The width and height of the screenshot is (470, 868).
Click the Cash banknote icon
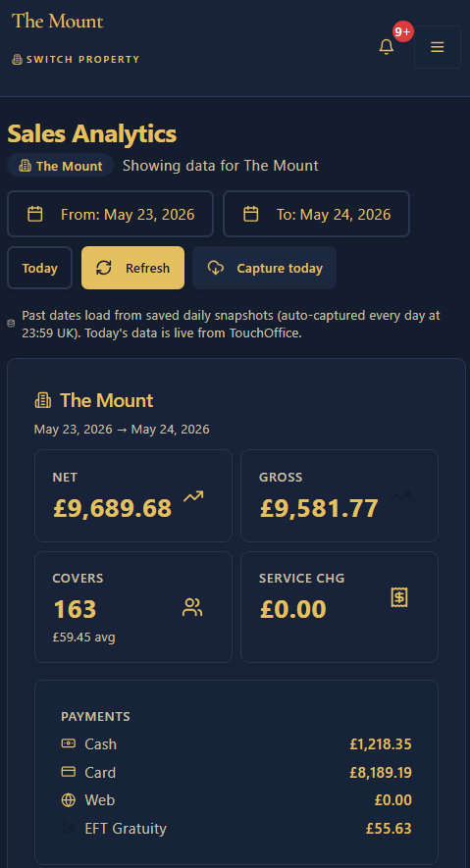[x=68, y=743]
